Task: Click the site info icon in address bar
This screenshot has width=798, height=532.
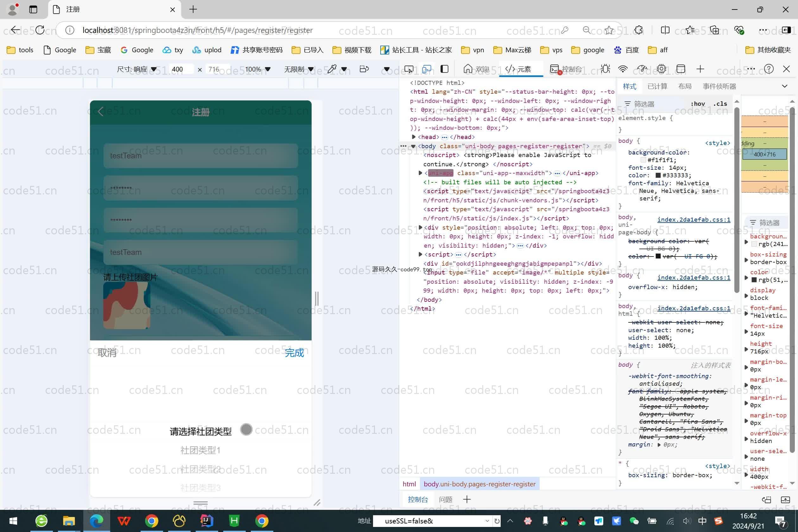Action: pyautogui.click(x=70, y=30)
